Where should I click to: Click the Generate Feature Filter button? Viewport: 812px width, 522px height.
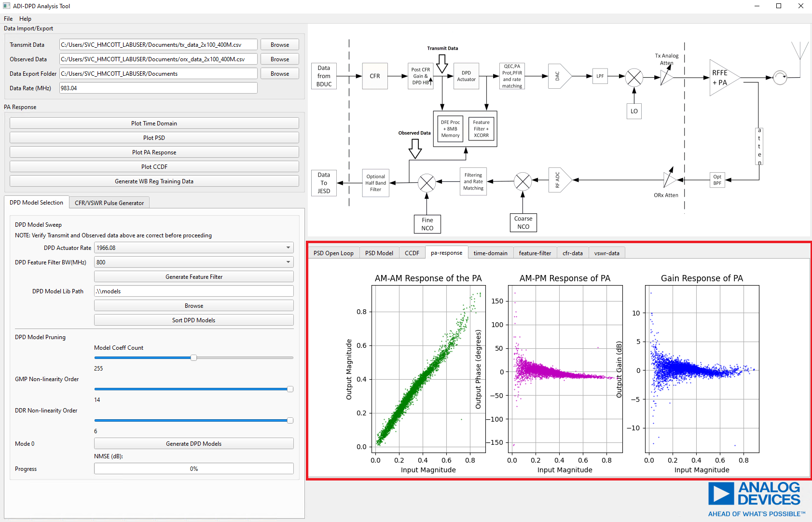click(193, 276)
